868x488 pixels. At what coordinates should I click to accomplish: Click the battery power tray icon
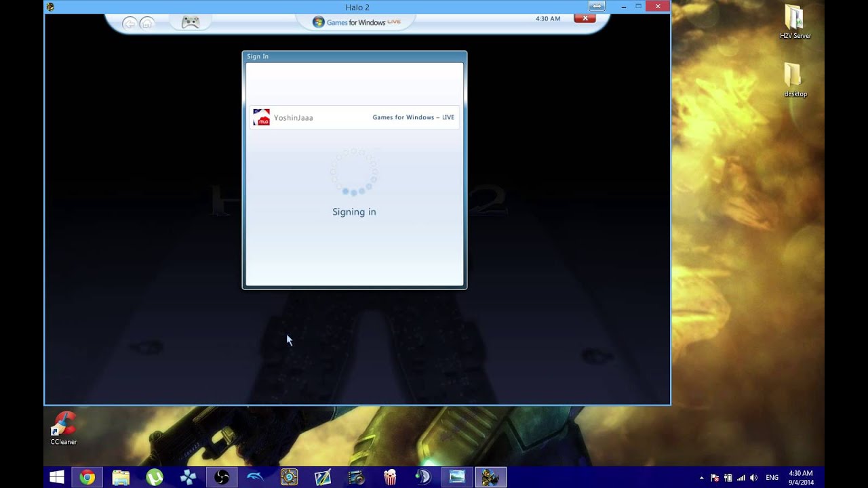pyautogui.click(x=728, y=478)
